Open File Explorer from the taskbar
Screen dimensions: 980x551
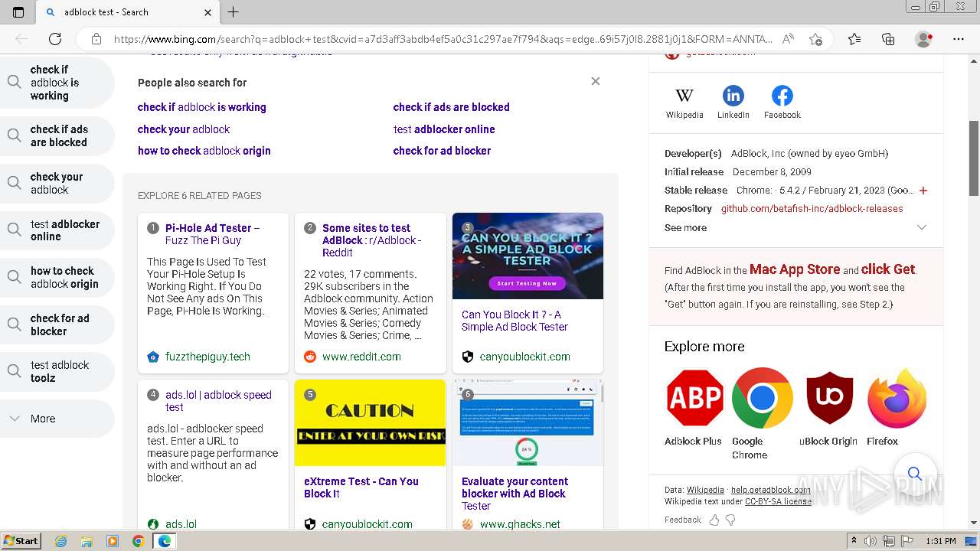point(87,541)
